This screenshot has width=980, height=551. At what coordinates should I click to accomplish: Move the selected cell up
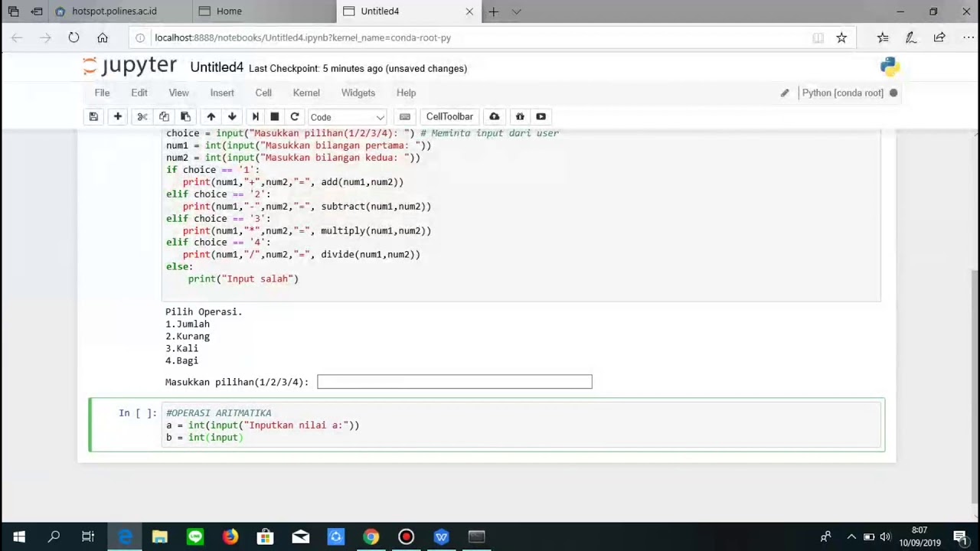(x=211, y=117)
